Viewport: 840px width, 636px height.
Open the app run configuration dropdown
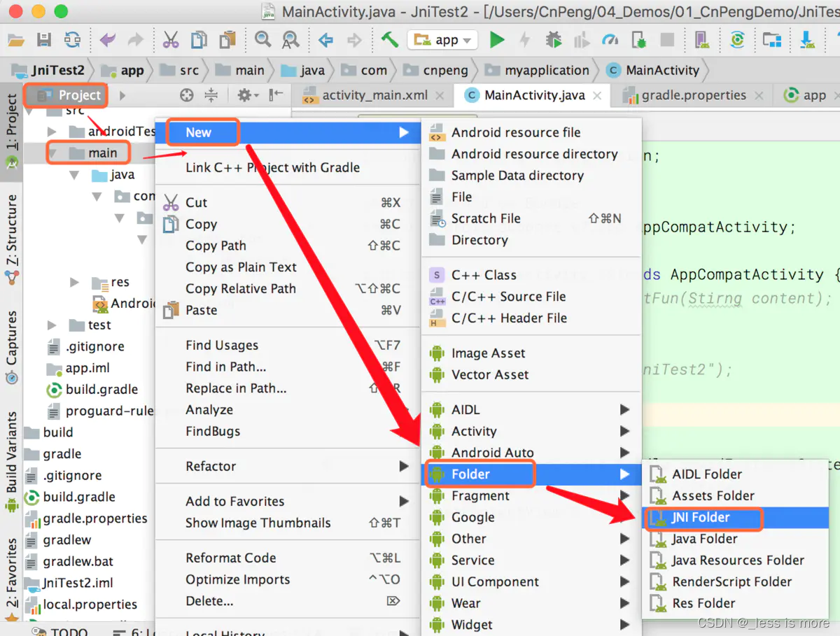pos(443,40)
